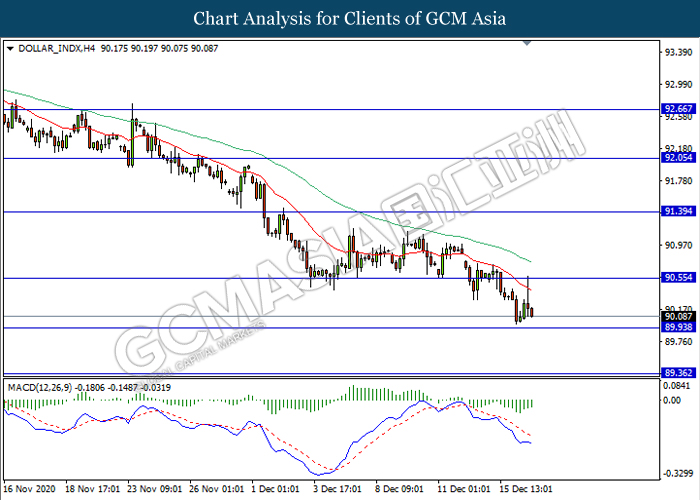The width and height of the screenshot is (700, 500).
Task: Click the 93.390 price axis value
Action: point(679,53)
